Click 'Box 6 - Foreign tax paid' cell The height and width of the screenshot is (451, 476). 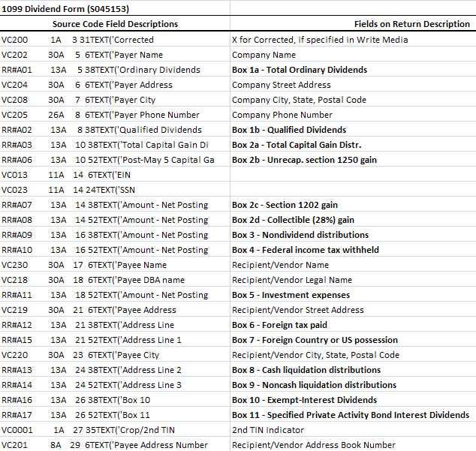pyautogui.click(x=353, y=325)
